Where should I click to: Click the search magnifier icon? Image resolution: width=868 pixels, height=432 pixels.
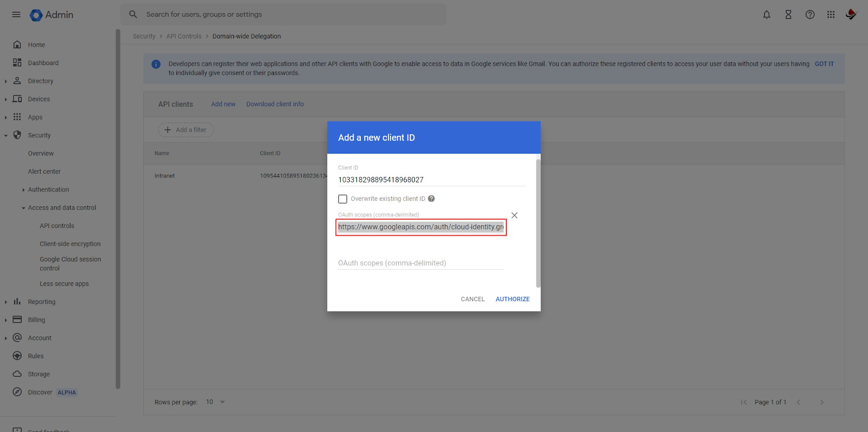coord(133,15)
